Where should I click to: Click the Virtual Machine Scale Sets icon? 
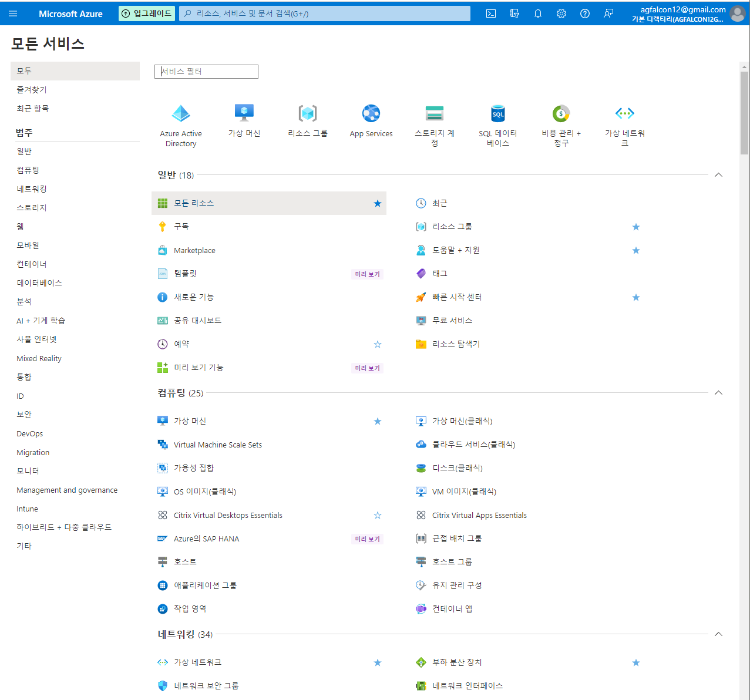pos(163,445)
